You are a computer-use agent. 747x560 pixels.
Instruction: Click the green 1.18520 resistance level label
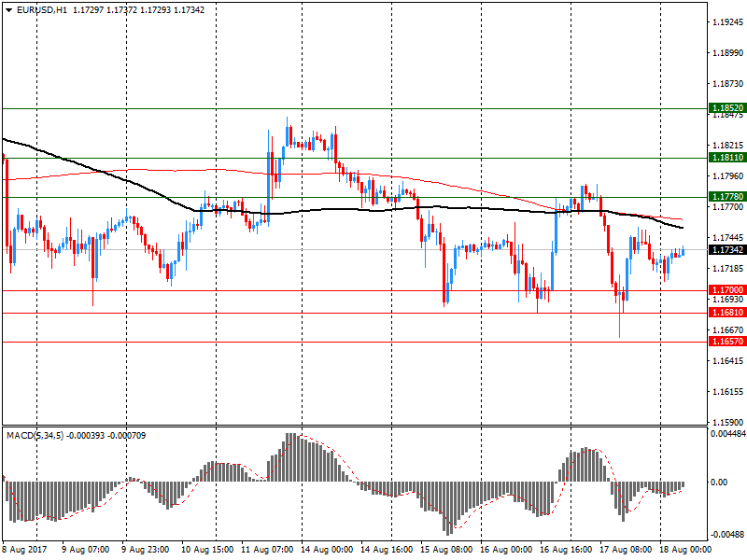[x=727, y=108]
